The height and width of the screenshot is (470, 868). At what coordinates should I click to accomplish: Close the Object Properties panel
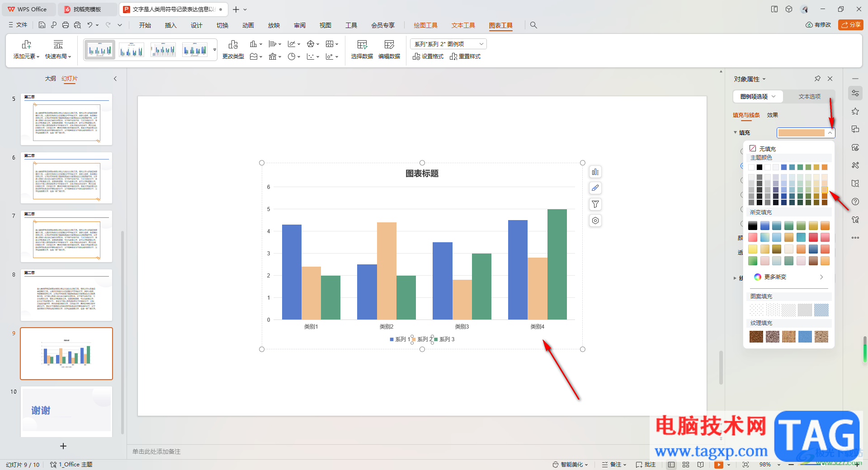pos(830,79)
